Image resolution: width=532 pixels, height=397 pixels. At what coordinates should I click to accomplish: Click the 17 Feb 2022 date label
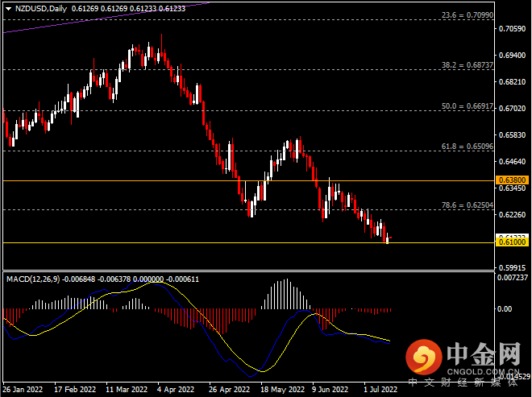point(75,390)
